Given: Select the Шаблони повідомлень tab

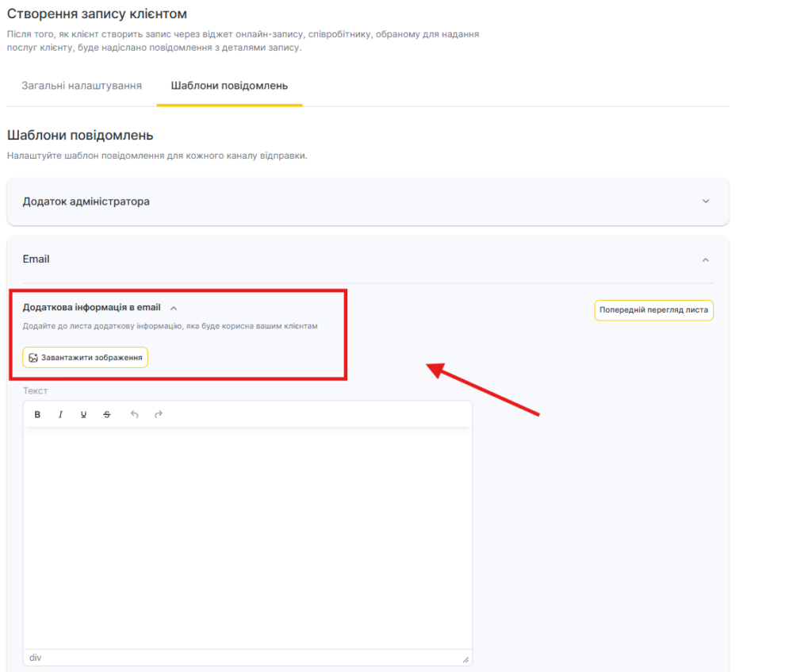Looking at the screenshot, I should click(229, 86).
